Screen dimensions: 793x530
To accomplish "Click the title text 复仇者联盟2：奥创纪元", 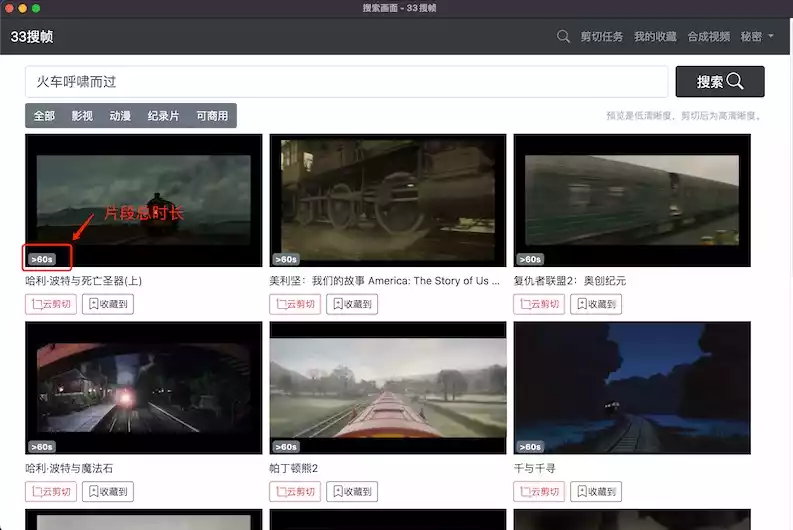I will tap(570, 281).
